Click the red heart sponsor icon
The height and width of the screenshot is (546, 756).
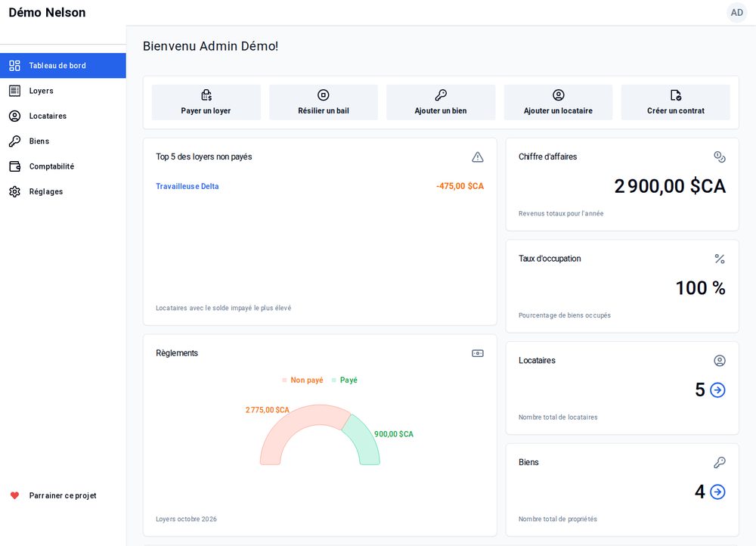(15, 495)
